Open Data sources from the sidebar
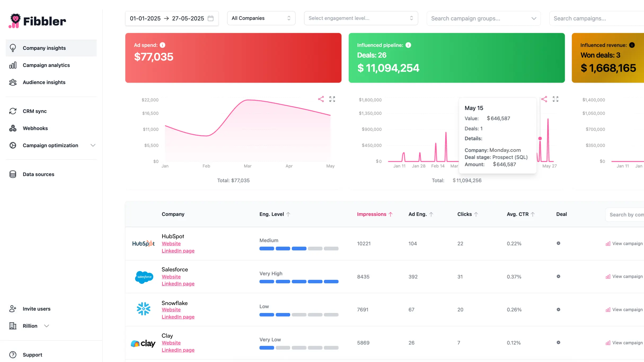Screen dimensions: 644x362 39,174
